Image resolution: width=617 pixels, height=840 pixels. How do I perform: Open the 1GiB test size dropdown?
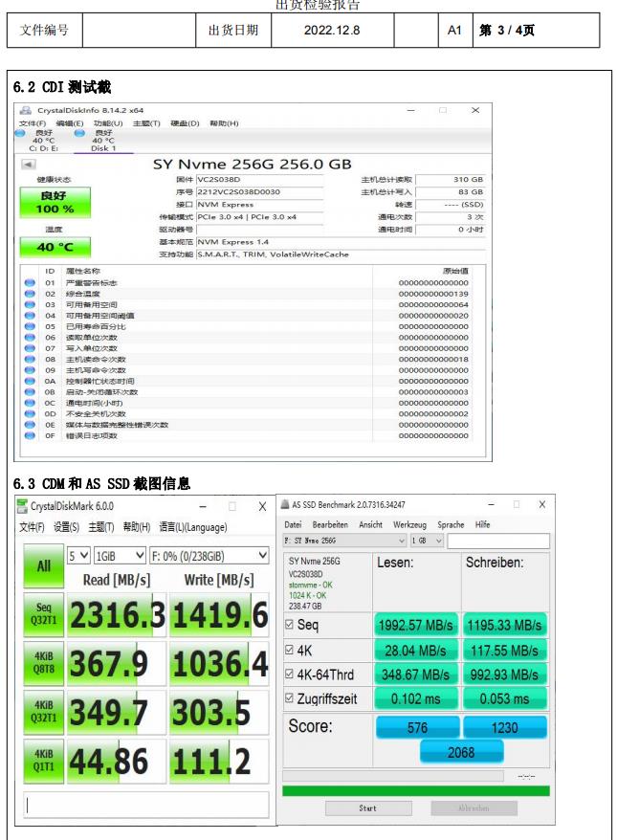[120, 556]
